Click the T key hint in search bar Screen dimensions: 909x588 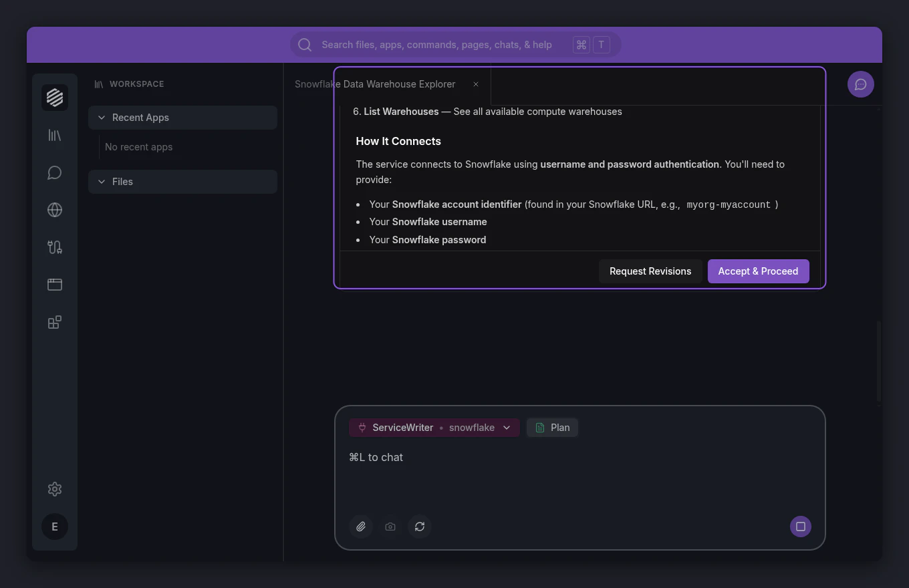602,45
